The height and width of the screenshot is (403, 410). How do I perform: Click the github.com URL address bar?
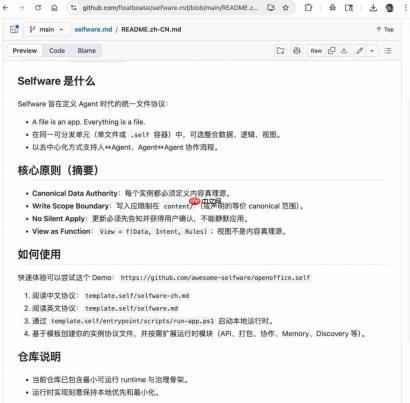(x=170, y=7)
